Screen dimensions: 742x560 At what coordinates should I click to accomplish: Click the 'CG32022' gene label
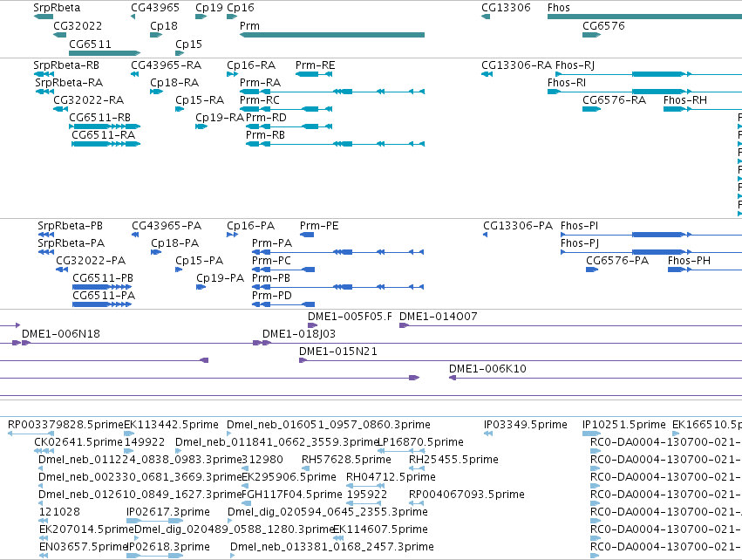coord(78,25)
